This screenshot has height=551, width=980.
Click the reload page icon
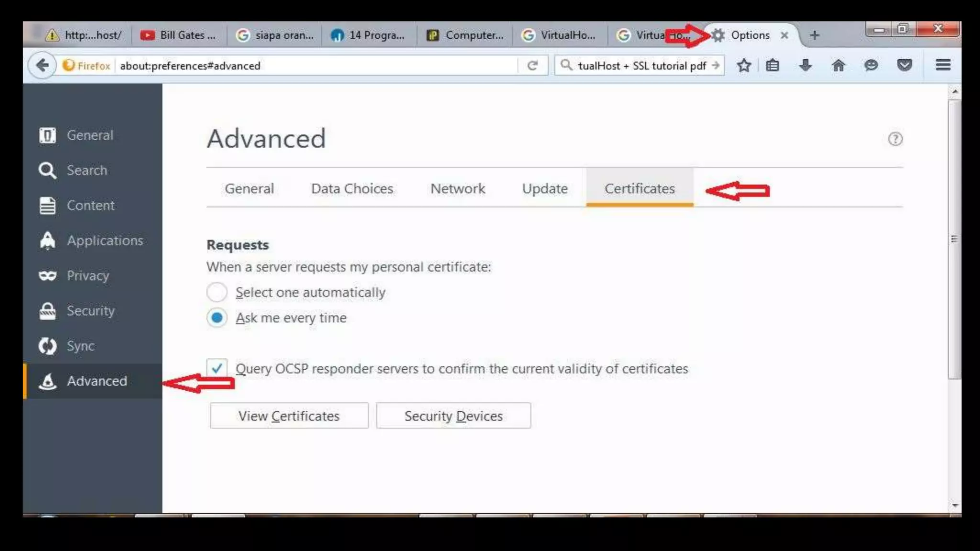(533, 66)
